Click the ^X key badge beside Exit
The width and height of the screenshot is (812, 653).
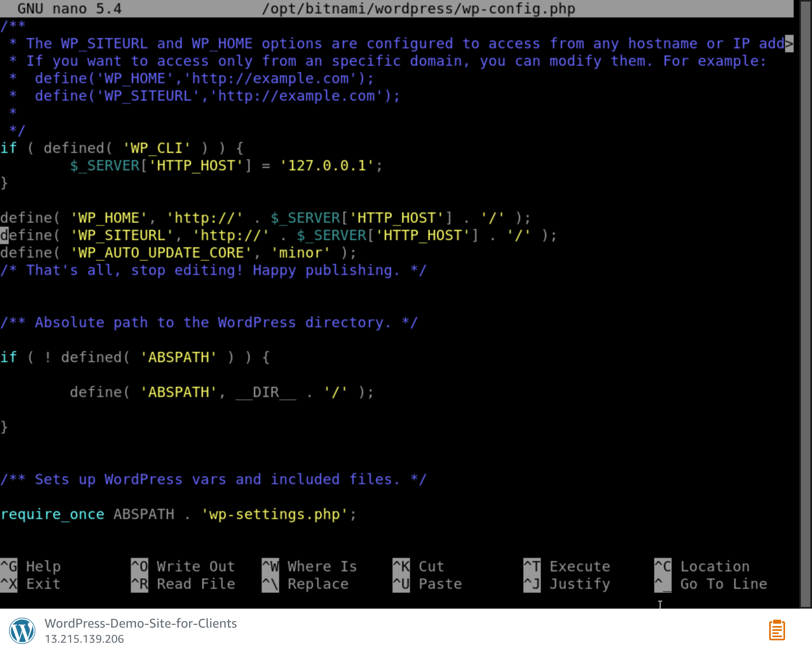9,584
